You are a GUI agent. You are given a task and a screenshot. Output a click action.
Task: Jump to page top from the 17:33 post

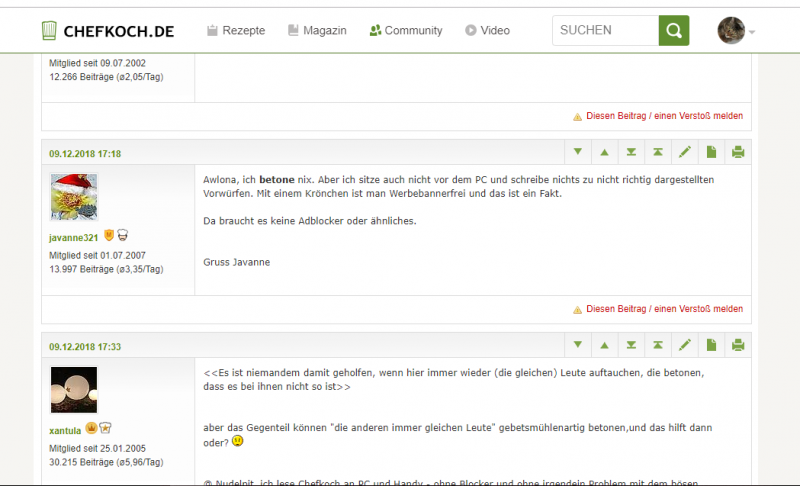click(658, 346)
